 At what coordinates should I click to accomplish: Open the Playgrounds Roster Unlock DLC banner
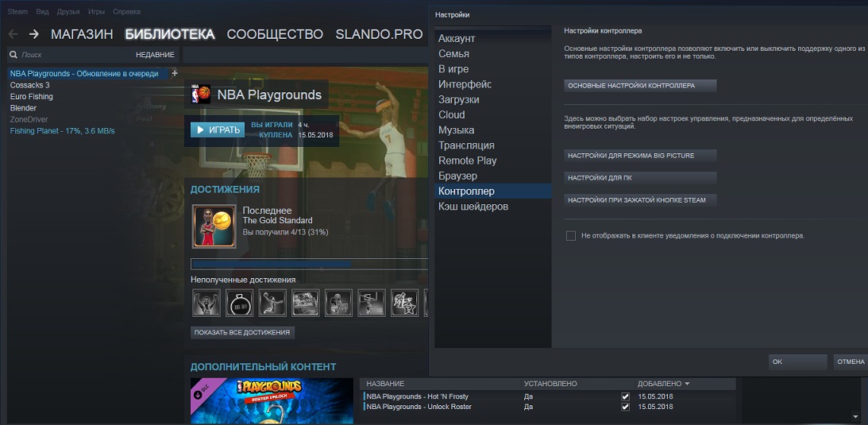[x=272, y=401]
